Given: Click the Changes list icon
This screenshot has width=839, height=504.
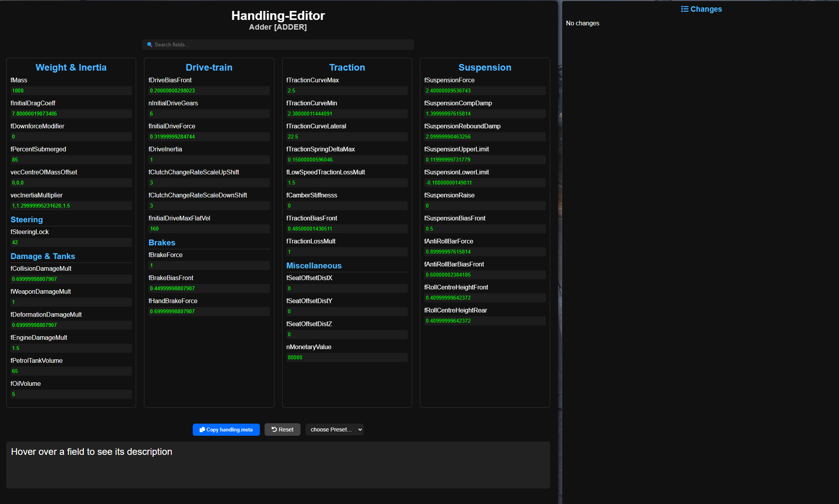Looking at the screenshot, I should [x=684, y=9].
